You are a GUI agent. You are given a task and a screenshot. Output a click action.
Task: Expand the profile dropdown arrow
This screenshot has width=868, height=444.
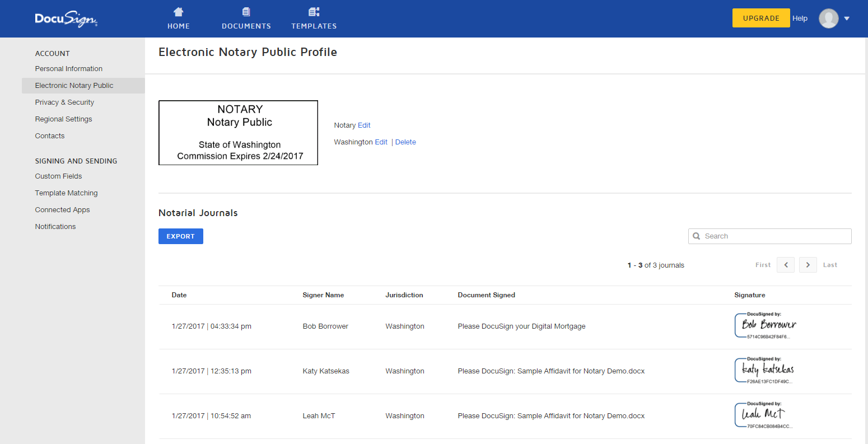click(x=847, y=18)
